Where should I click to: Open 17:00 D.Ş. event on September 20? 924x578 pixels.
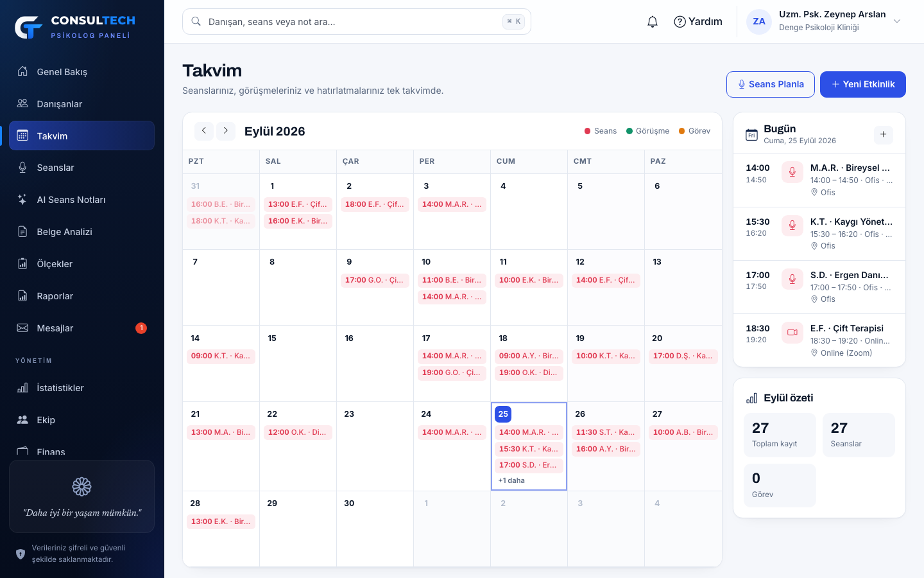pos(683,356)
